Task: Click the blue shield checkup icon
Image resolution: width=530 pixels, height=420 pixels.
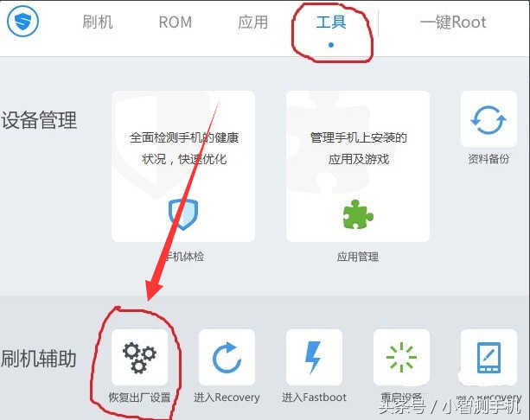Action: pyautogui.click(x=183, y=214)
